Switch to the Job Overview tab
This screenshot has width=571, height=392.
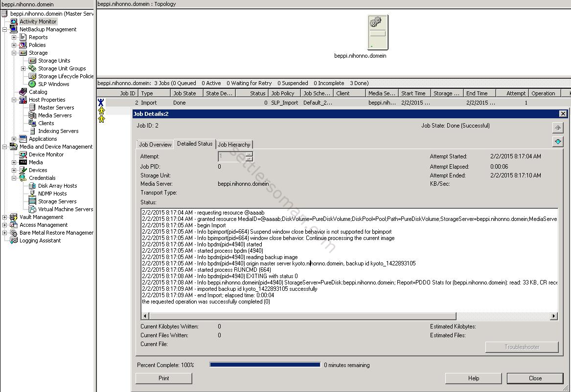pyautogui.click(x=155, y=144)
